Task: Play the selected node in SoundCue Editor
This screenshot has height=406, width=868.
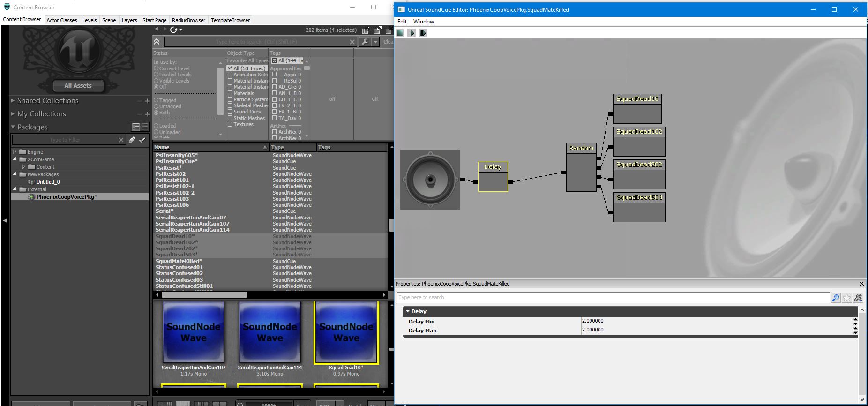Action: pos(412,33)
